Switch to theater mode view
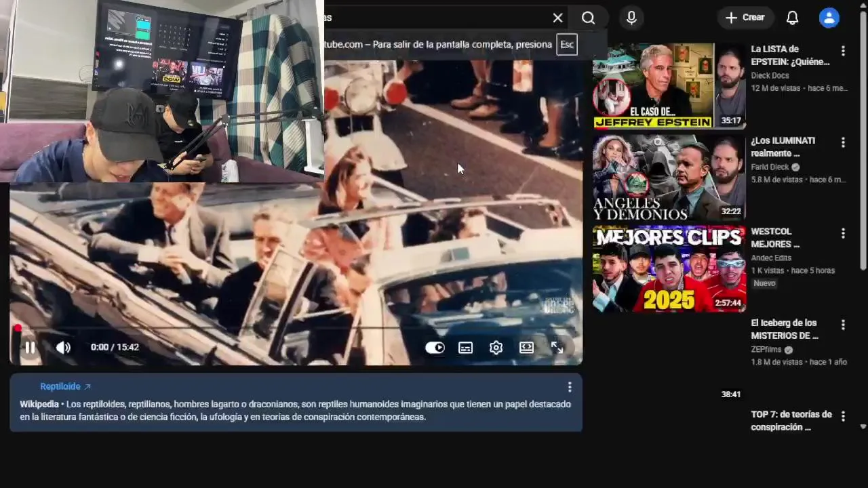The height and width of the screenshot is (488, 868). pos(526,348)
